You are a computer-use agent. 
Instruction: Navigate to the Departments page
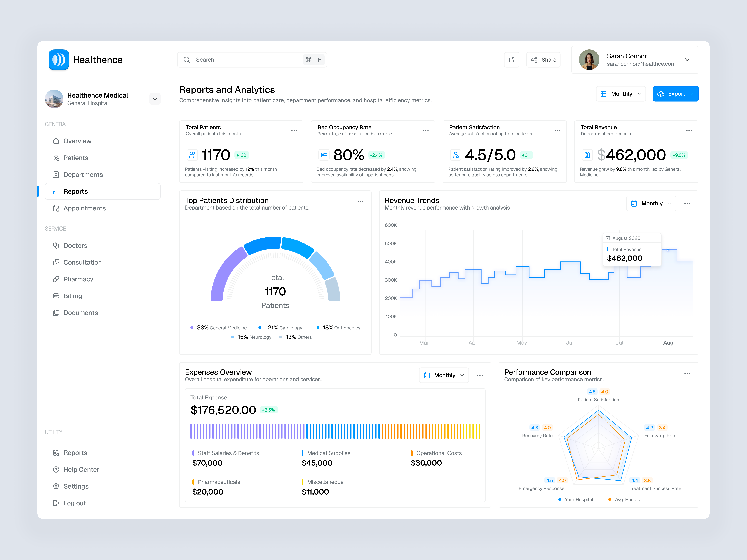83,174
